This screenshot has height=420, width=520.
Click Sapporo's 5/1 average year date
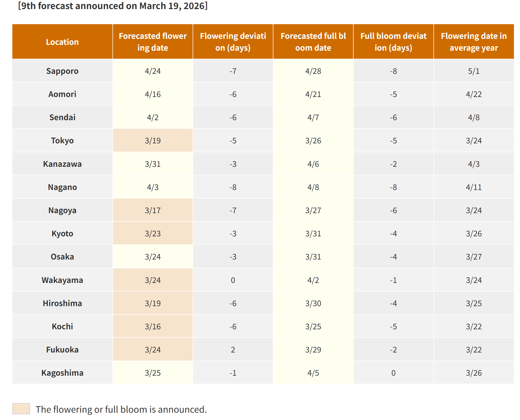pyautogui.click(x=474, y=71)
